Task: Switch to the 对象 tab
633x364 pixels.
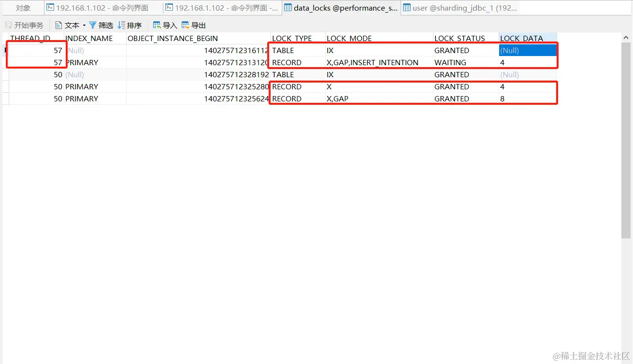Action: tap(23, 8)
